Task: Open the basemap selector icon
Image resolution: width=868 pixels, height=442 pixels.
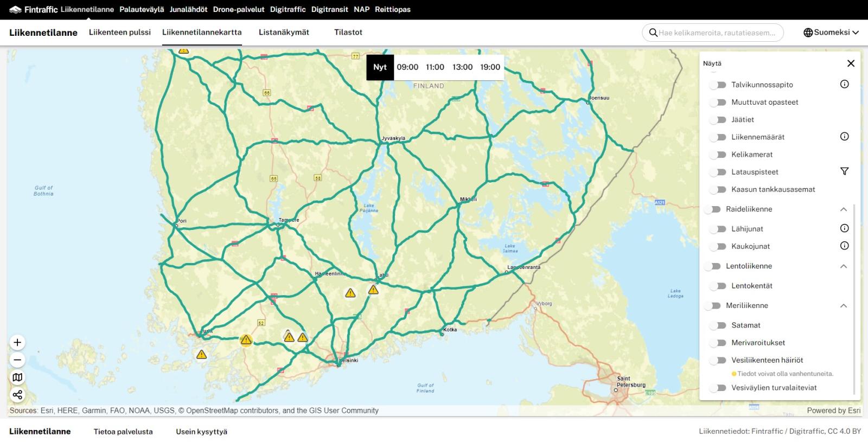Action: click(17, 377)
